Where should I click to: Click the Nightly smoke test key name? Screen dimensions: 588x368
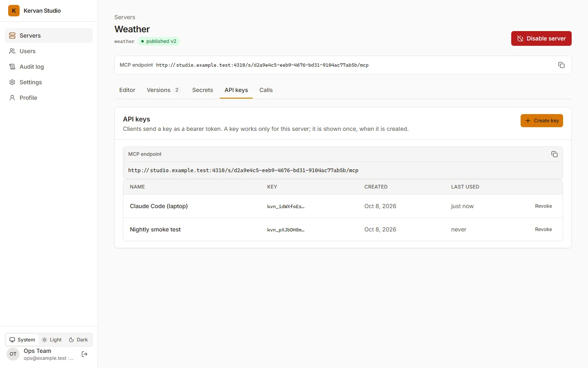[x=155, y=229]
